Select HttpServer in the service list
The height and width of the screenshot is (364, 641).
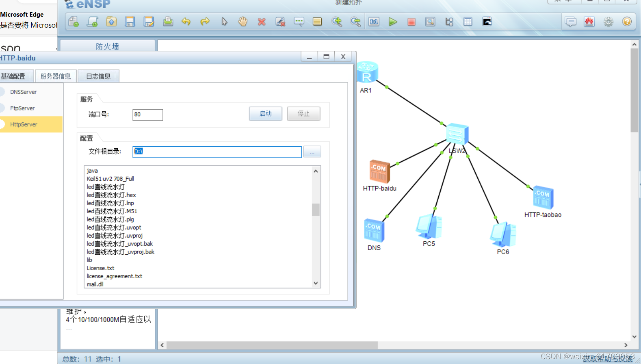coord(31,124)
